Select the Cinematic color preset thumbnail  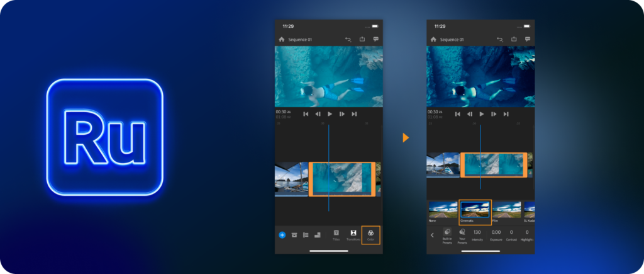click(475, 209)
